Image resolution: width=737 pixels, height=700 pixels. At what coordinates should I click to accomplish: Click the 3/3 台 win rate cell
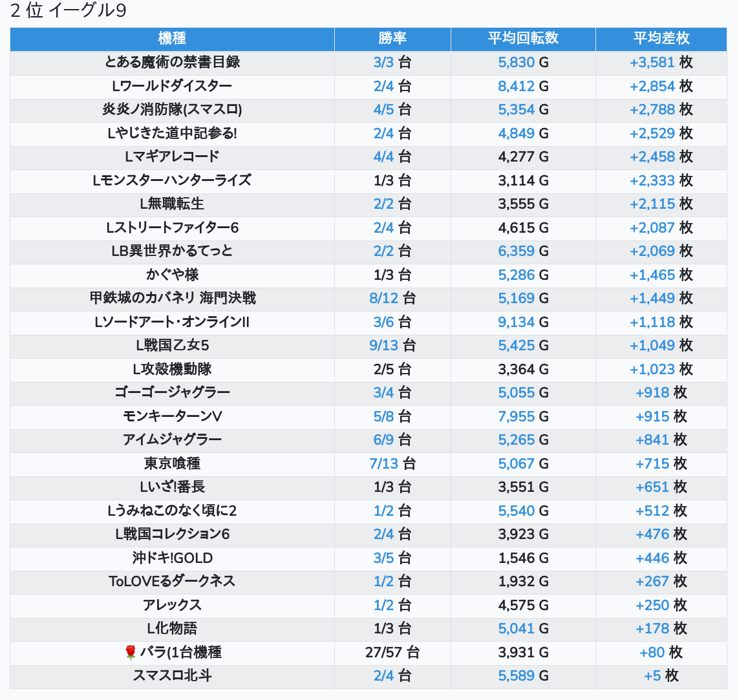tap(392, 63)
